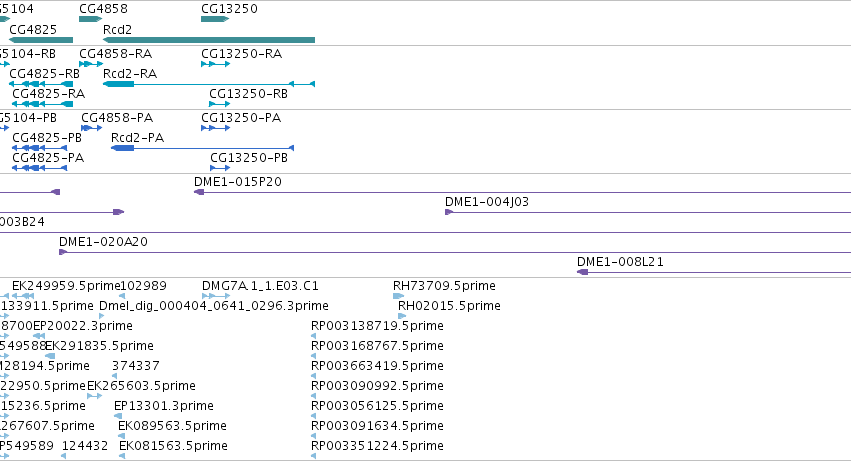Click the CG4858 gene arrow glyph
The image size is (851, 461).
click(x=90, y=19)
